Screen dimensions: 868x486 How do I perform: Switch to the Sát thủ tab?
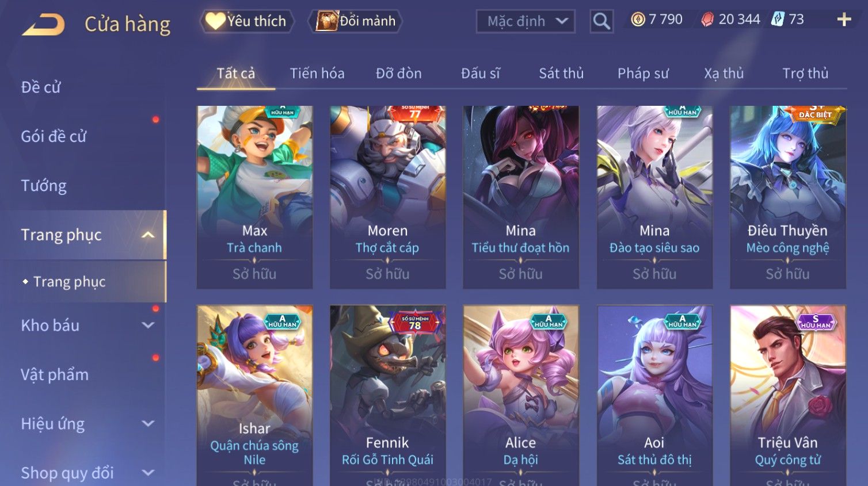tap(561, 74)
